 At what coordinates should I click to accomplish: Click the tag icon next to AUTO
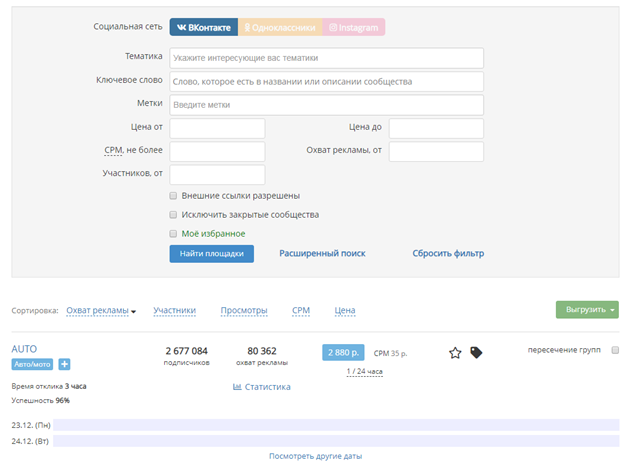coord(476,352)
